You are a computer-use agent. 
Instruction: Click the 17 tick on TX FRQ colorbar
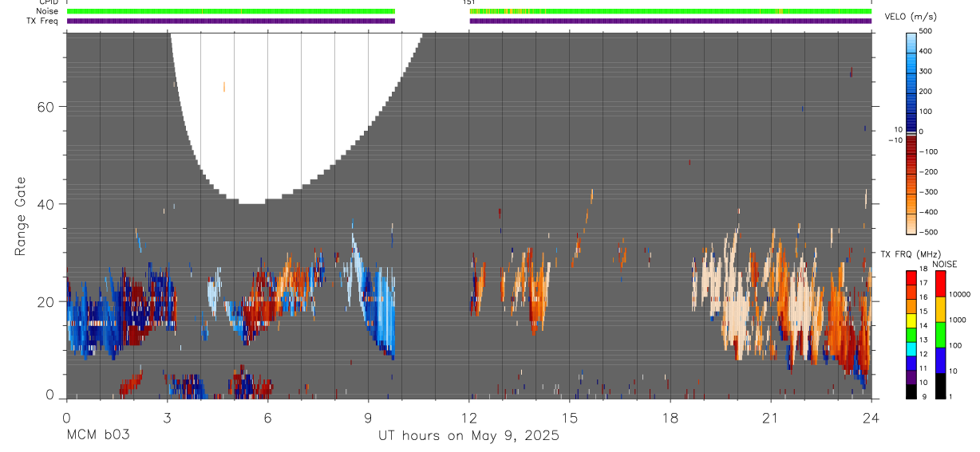pyautogui.click(x=923, y=283)
